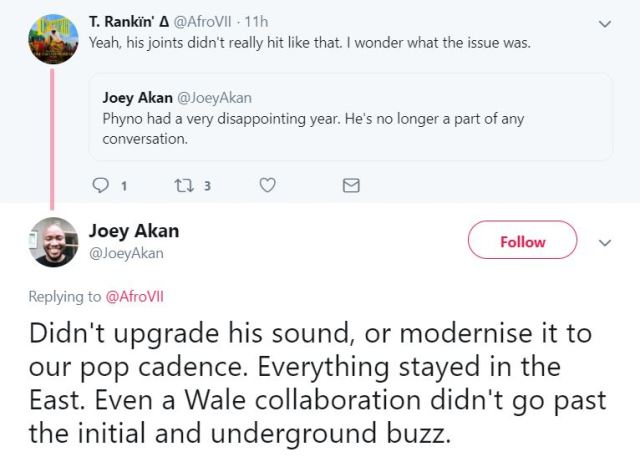
Task: Open T. Rankin' profile picture
Action: tap(54, 39)
